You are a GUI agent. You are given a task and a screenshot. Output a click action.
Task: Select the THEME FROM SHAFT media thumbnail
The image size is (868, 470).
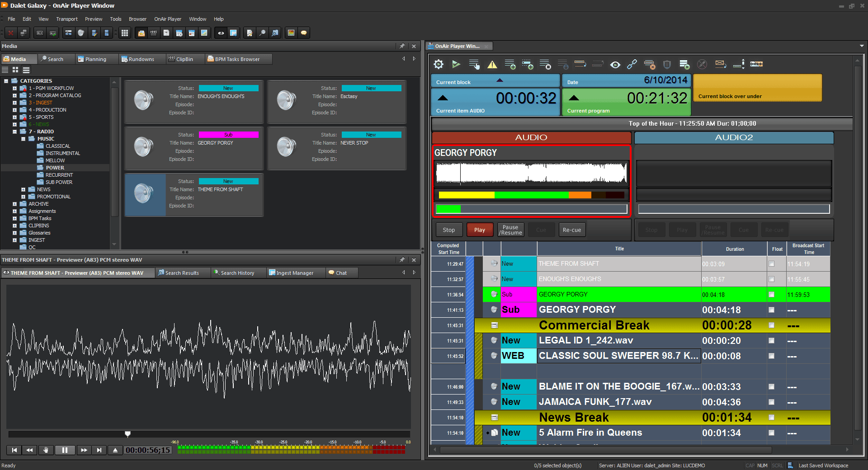point(145,194)
